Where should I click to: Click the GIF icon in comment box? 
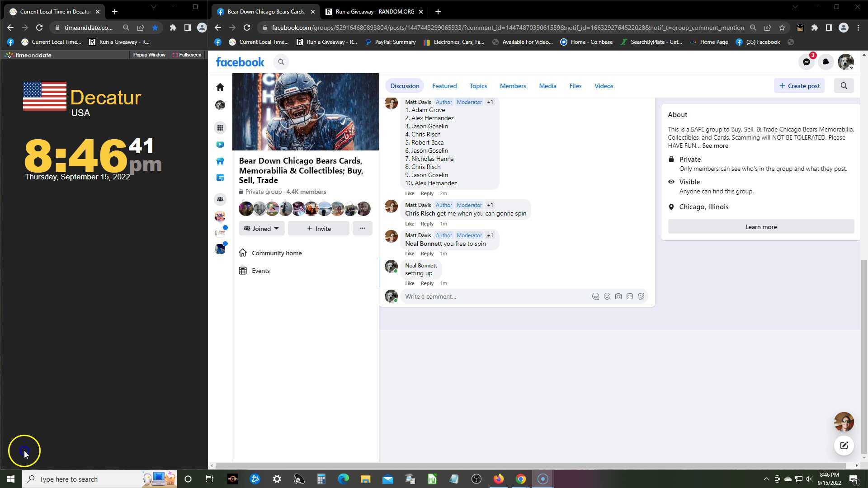pos(630,296)
